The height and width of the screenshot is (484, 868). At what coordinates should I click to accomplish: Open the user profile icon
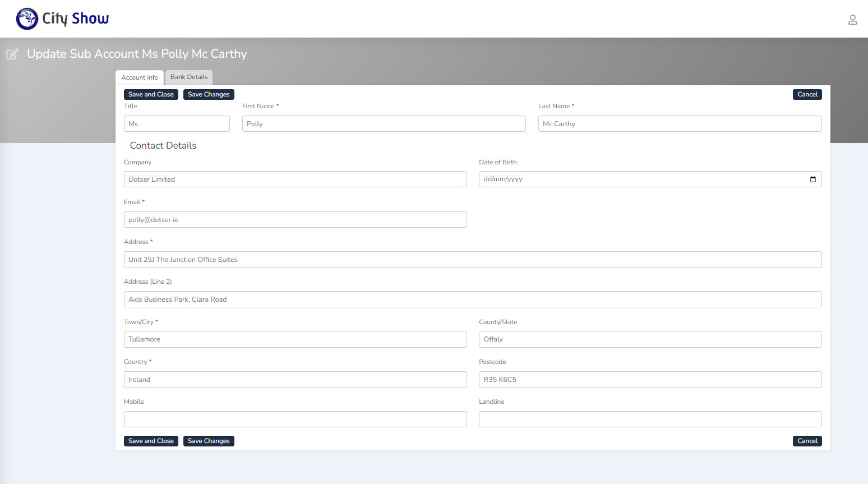click(852, 20)
